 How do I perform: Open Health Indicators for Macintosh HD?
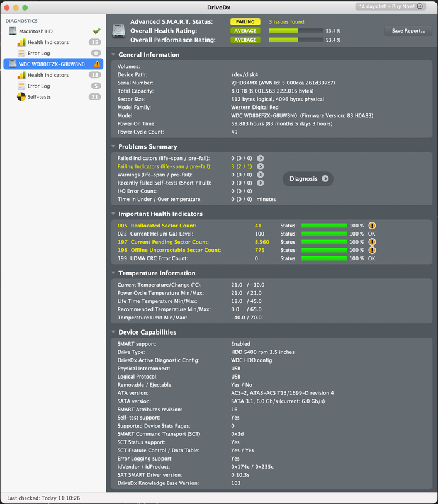click(53, 42)
